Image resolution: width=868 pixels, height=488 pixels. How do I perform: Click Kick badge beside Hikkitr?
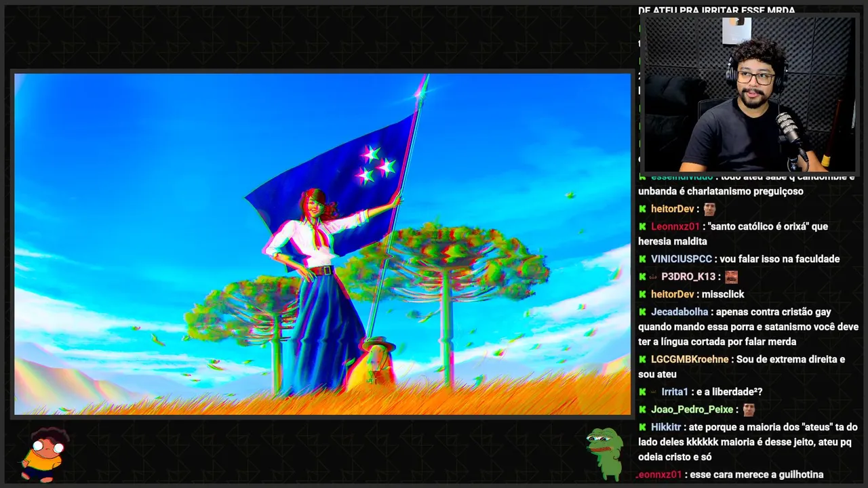[x=642, y=427]
